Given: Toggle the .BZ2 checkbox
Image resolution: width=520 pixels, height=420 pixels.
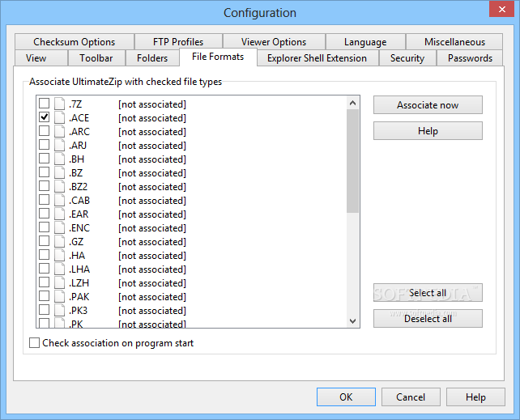Looking at the screenshot, I should pyautogui.click(x=44, y=186).
